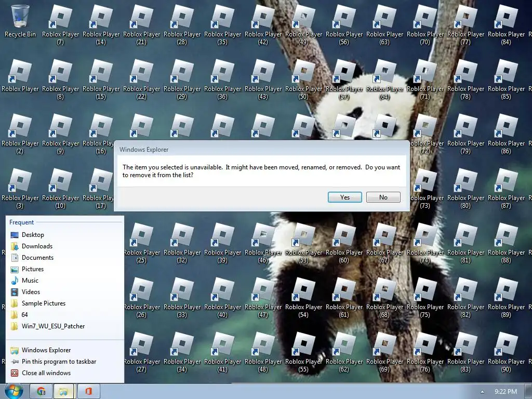The height and width of the screenshot is (399, 532).
Task: Select Roblox Player (15) shortcut
Action: 101,79
